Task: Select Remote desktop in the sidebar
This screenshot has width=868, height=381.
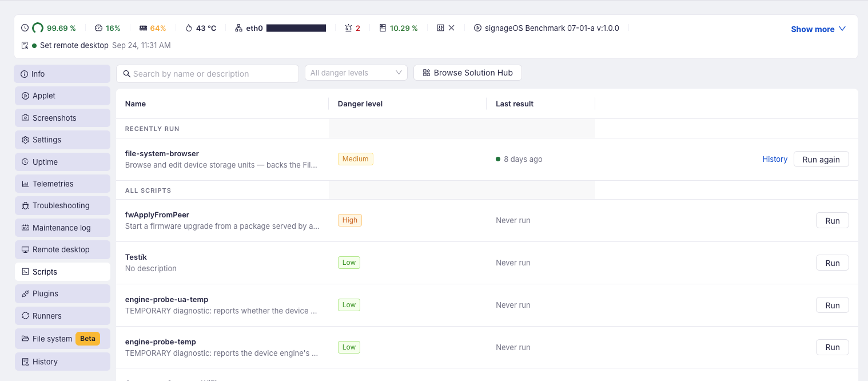Action: coord(62,249)
